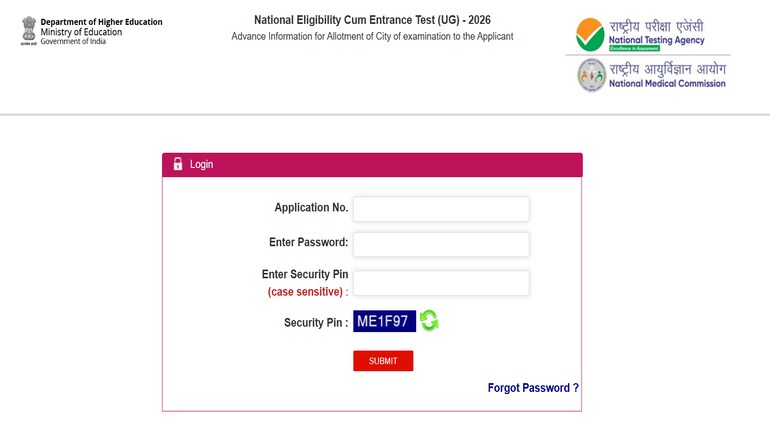The image size is (770, 431).
Task: Click the red (case sensitive) note
Action: [x=305, y=292]
